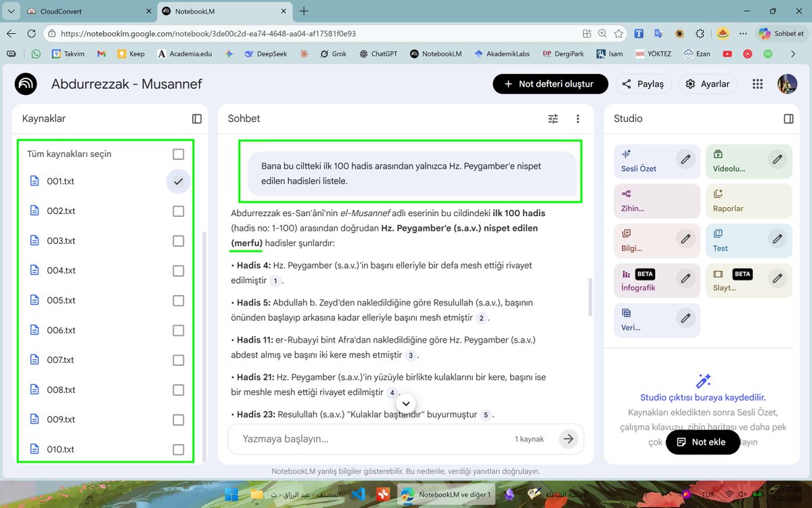
Task: Open the browser tab search dropdown arrow
Action: coord(11,11)
